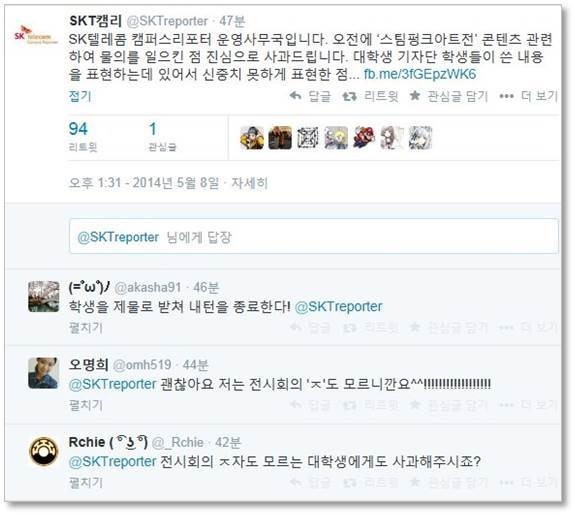Image resolution: width=575 pixels, height=515 pixels.
Task: Expand akasha91's reply with 펼치기
Action: tap(86, 327)
